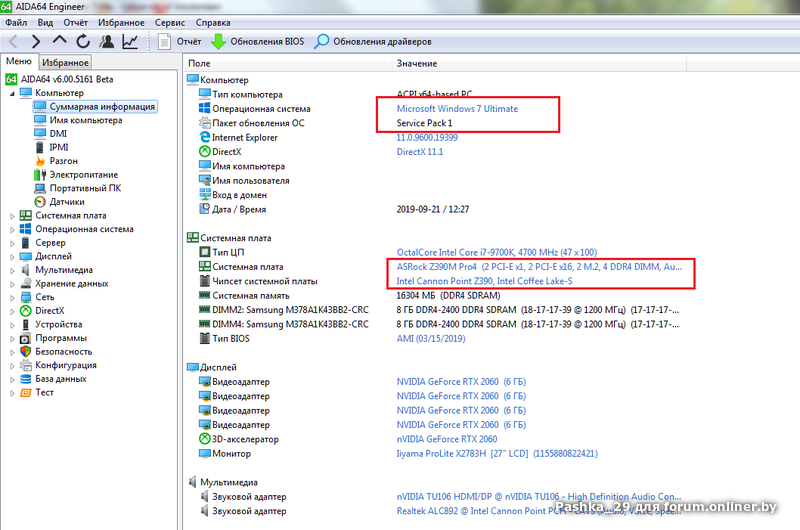This screenshot has height=530, width=800.
Task: Open the DirectX 11.1 link
Action: pyautogui.click(x=420, y=152)
